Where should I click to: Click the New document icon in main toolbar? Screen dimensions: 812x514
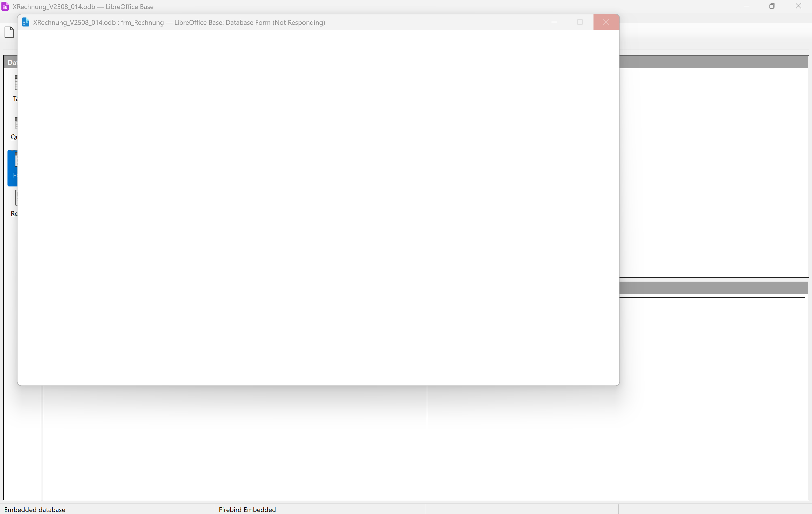pos(9,32)
